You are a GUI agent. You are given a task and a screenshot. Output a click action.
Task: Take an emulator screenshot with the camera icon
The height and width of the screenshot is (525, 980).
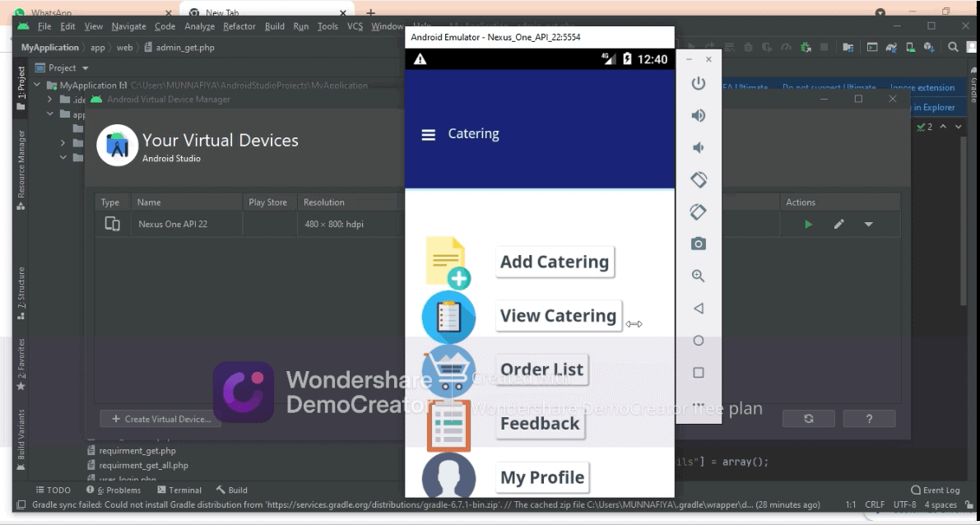[x=698, y=244]
